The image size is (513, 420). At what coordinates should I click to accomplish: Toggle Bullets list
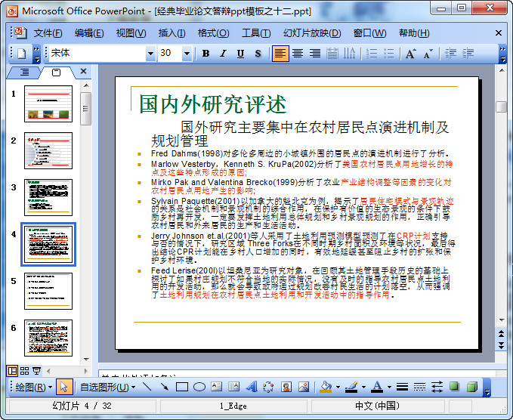(388, 54)
